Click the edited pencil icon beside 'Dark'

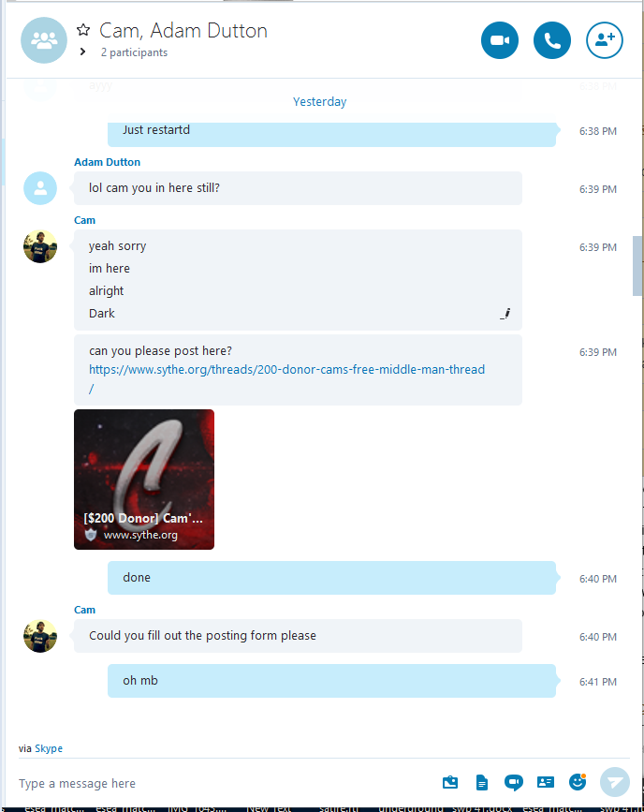505,314
